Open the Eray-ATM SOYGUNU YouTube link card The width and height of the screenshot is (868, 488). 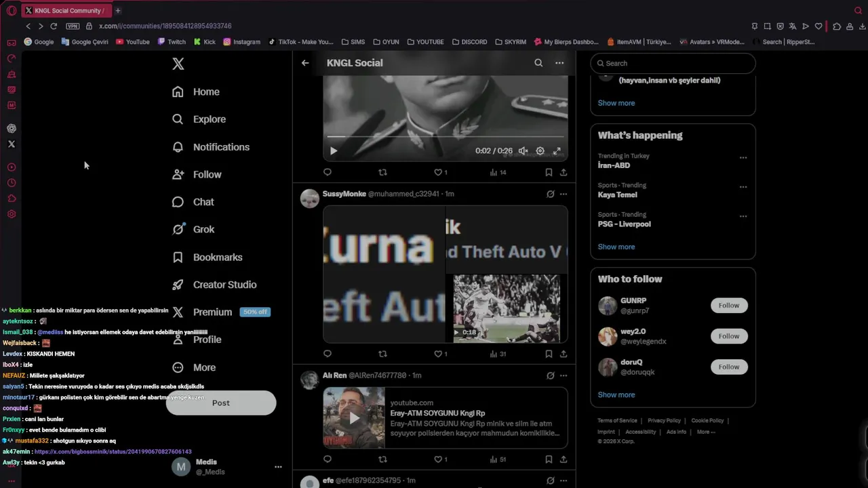pyautogui.click(x=445, y=418)
